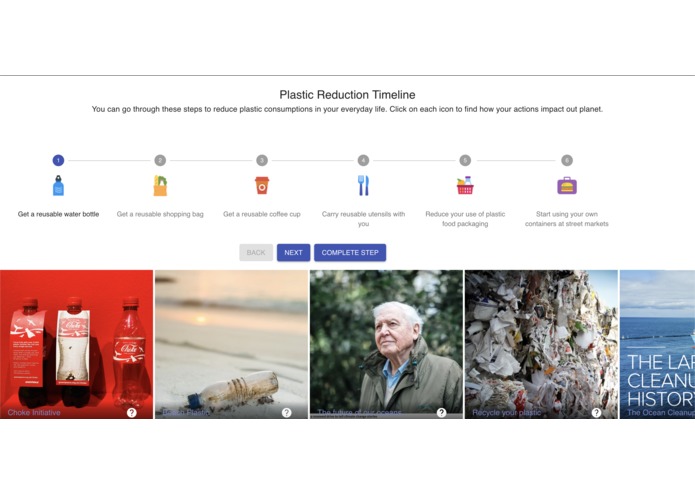Click the greyed BACK button

coord(256,253)
